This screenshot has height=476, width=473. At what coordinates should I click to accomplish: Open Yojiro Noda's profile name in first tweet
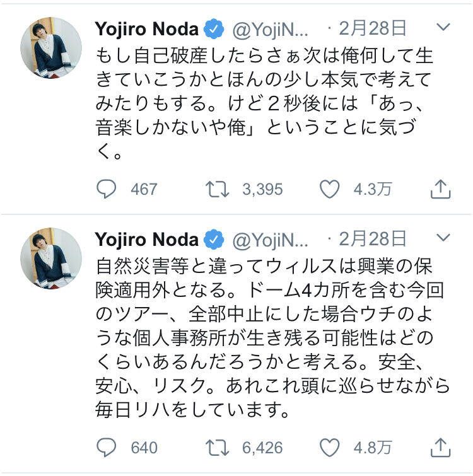pos(147,29)
